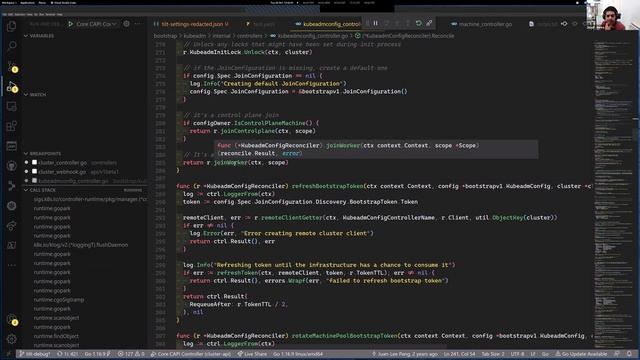The image size is (640, 360).
Task: Click the rotateMachinePoolBootstrapToken function name
Action: pyautogui.click(x=344, y=336)
